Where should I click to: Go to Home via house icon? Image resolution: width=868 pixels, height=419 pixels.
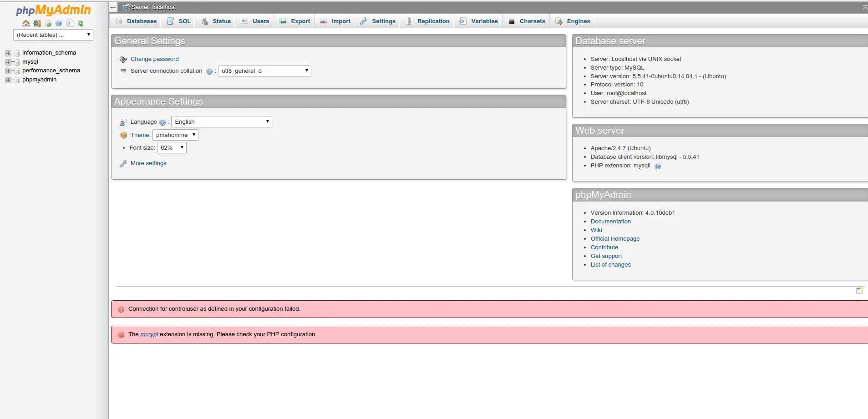tap(26, 23)
